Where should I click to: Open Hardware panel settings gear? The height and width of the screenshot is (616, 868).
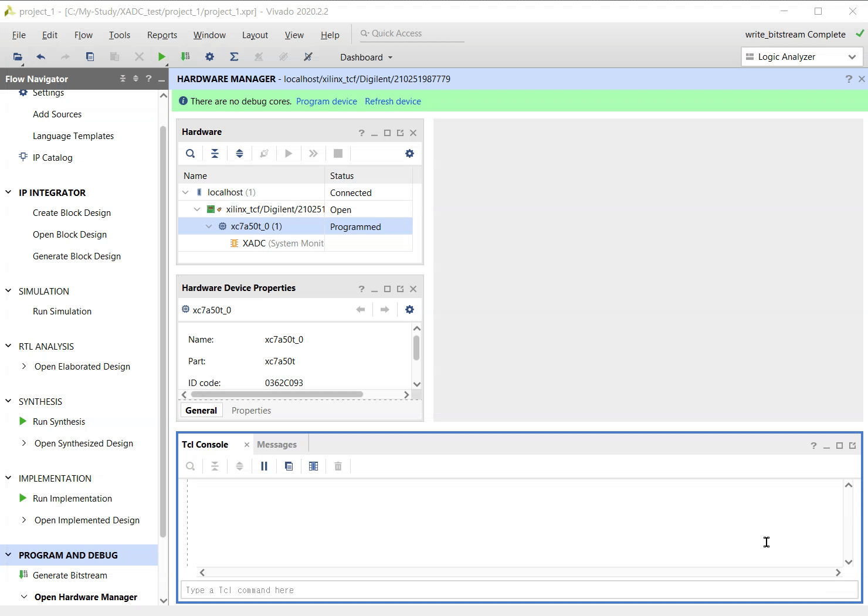tap(409, 154)
